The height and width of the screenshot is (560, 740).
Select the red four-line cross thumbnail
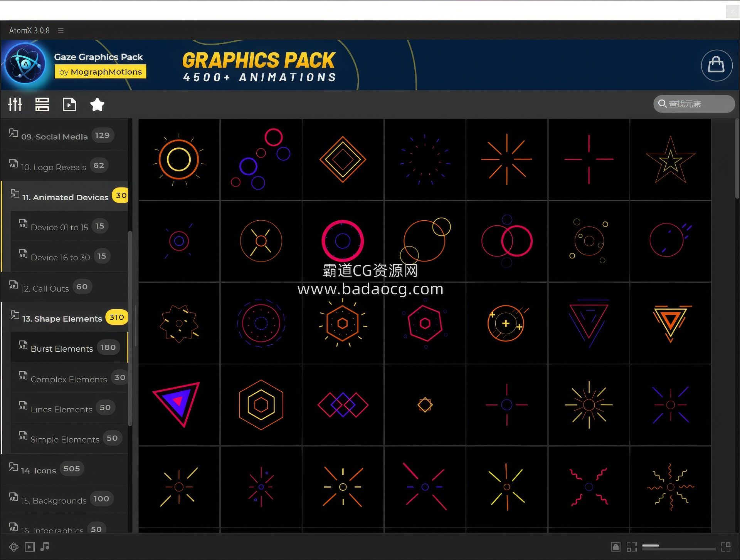click(589, 159)
